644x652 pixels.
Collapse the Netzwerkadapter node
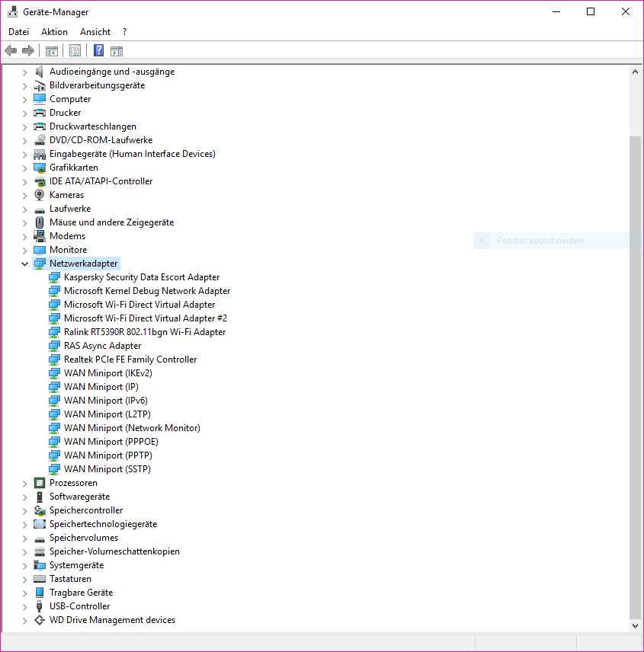(24, 264)
